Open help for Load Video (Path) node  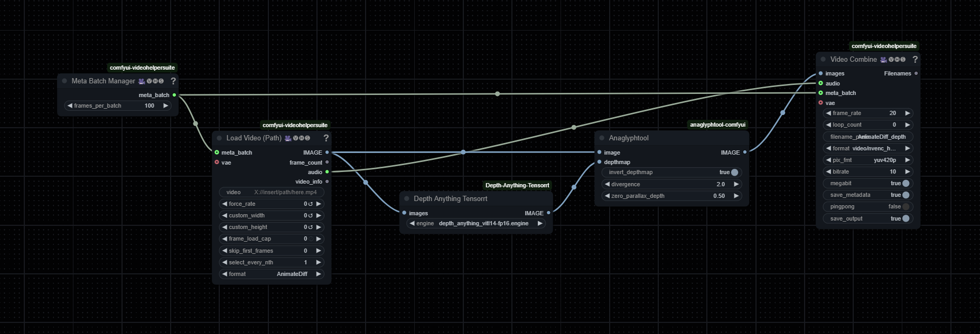point(326,138)
